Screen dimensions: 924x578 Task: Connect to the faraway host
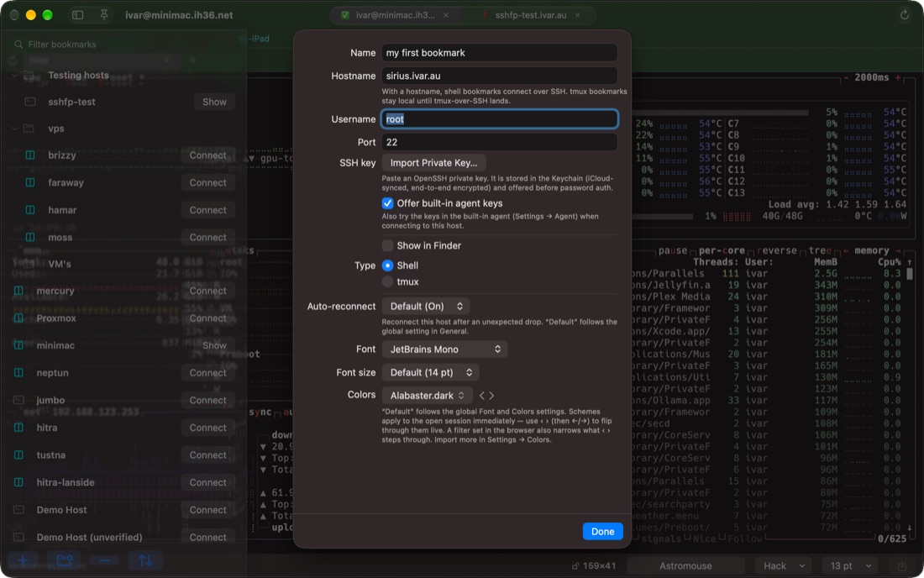[208, 182]
